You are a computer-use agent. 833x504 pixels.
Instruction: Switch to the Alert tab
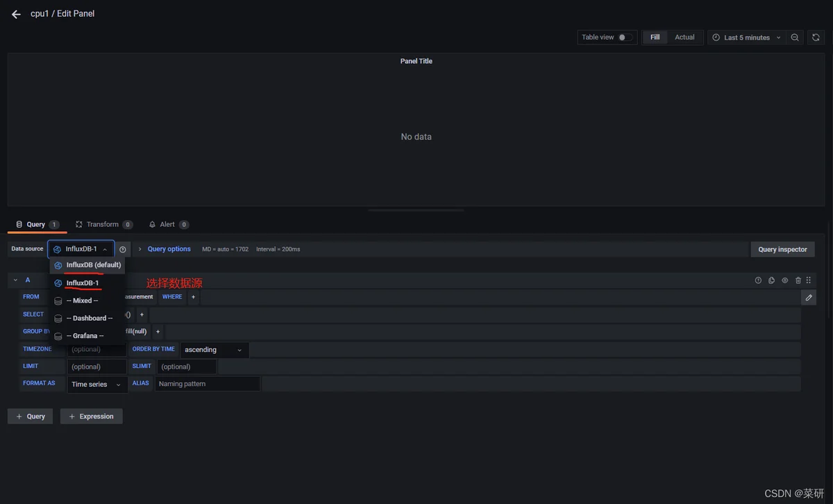pos(169,224)
